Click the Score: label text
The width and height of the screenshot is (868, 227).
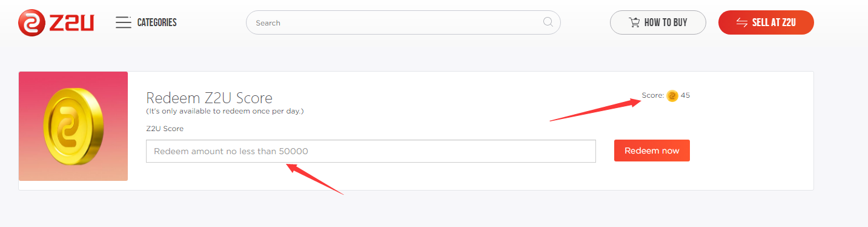[x=653, y=95]
